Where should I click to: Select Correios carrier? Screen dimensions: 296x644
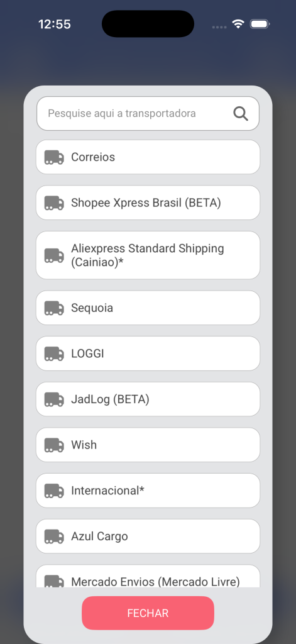(148, 157)
